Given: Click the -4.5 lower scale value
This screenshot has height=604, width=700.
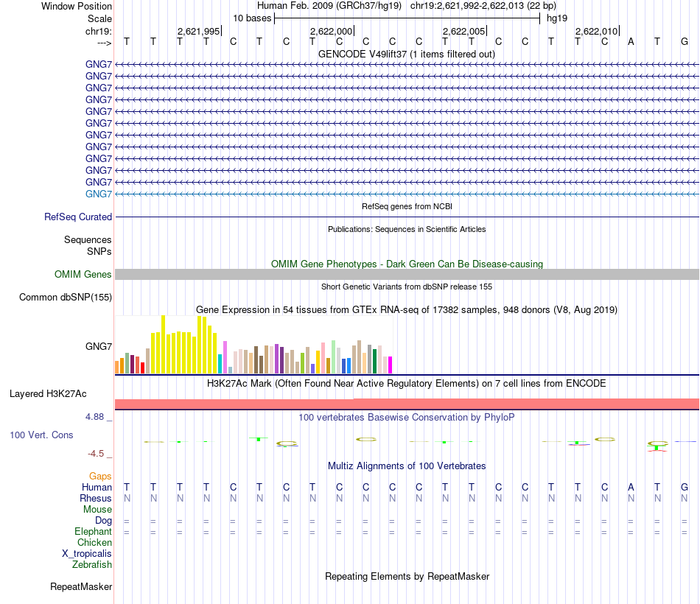Looking at the screenshot, I should pos(96,454).
